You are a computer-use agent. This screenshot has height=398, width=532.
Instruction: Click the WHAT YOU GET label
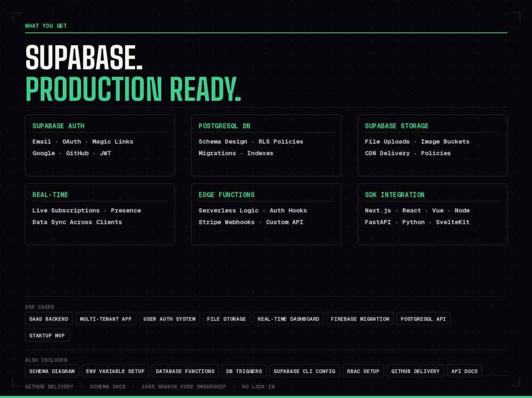[x=46, y=26]
